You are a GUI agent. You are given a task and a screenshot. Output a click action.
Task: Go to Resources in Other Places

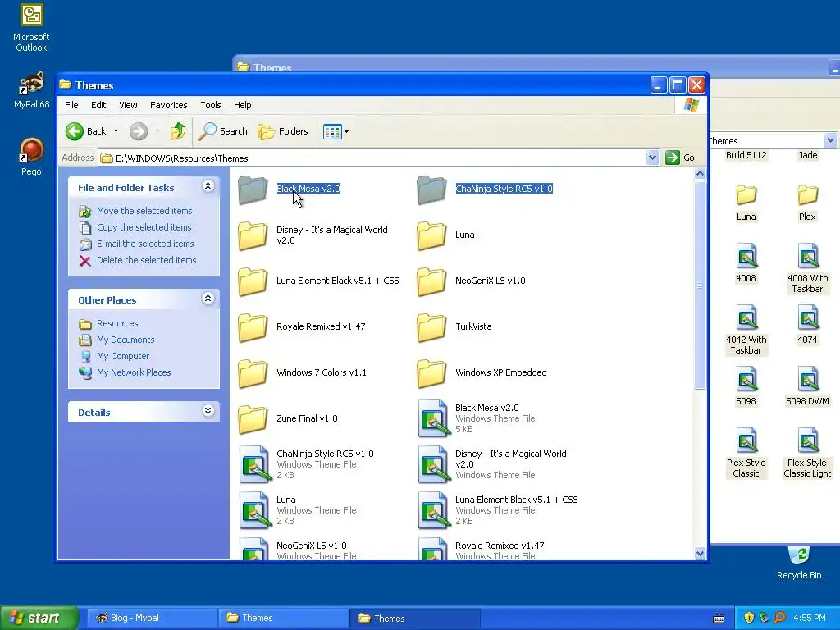point(117,323)
